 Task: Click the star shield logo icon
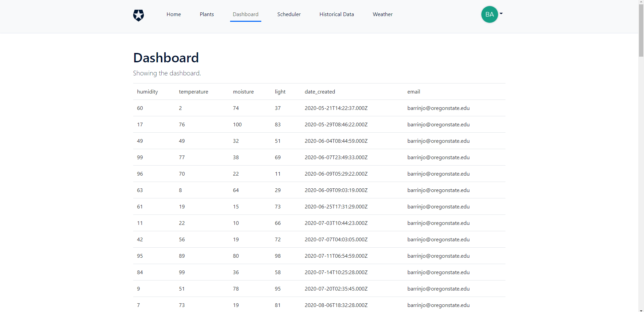click(138, 15)
